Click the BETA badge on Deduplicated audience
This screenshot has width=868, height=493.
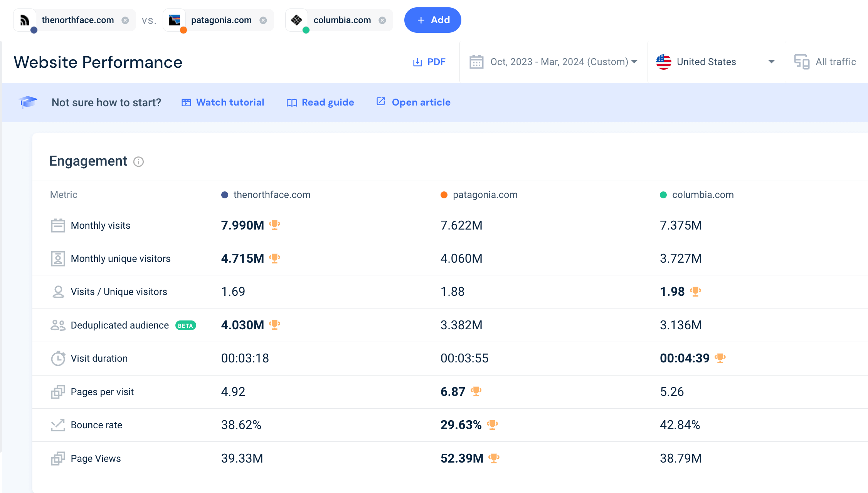click(186, 325)
